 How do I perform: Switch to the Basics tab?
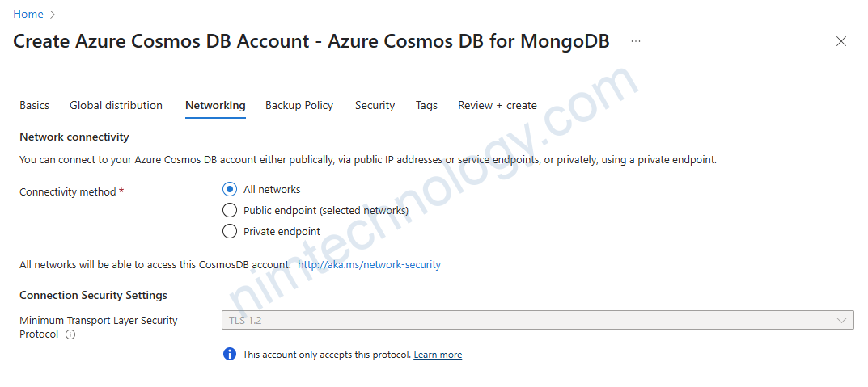pyautogui.click(x=35, y=106)
